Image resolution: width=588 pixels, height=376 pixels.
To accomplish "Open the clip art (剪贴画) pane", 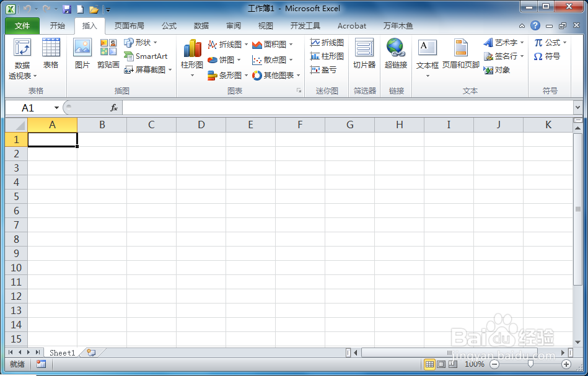I will click(108, 54).
